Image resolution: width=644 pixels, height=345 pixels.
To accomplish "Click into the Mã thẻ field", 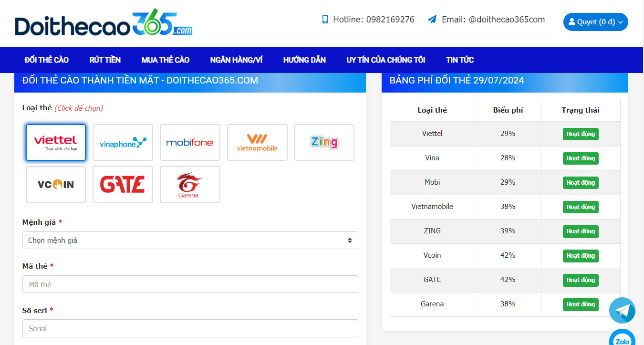I will (x=190, y=284).
